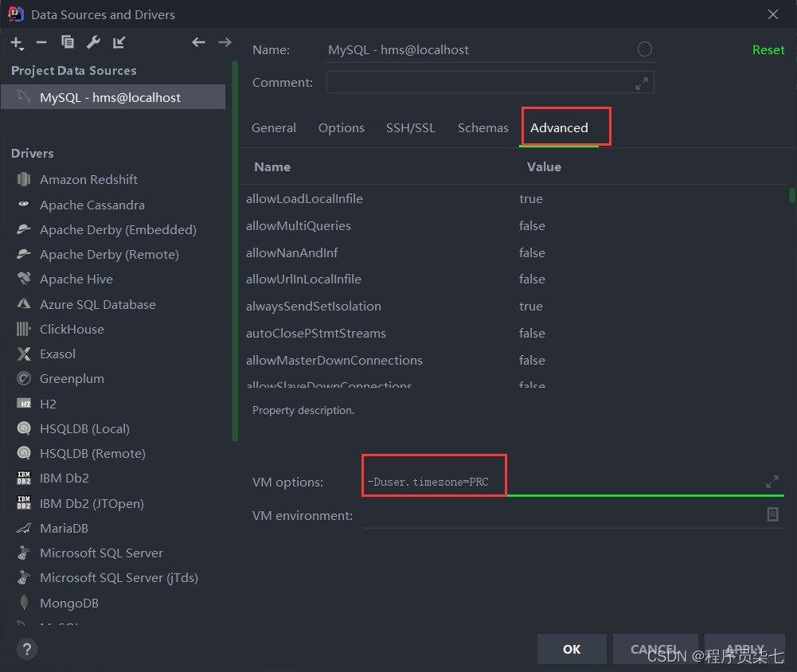Switch to the Advanced tab
The image size is (797, 672).
coord(559,127)
